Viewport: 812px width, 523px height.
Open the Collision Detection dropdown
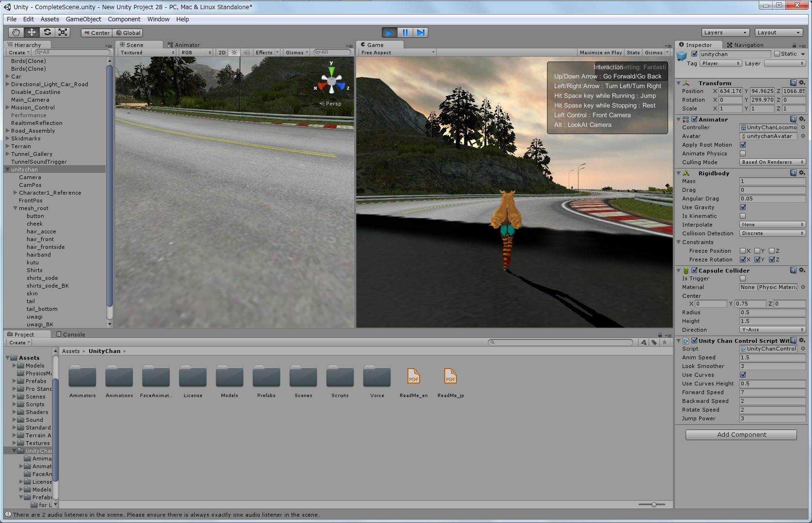coord(772,233)
